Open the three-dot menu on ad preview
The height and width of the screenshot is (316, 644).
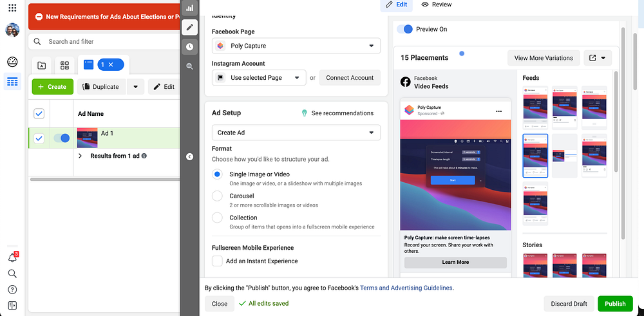499,111
